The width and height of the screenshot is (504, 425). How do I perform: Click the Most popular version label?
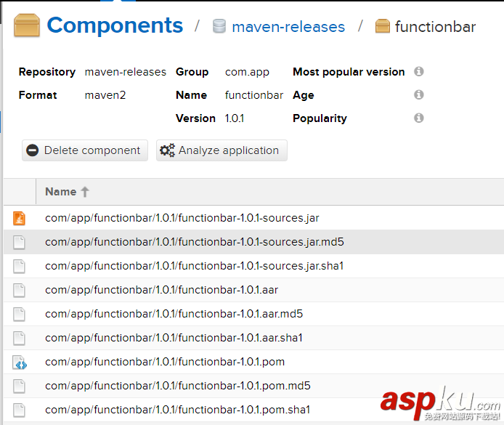pyautogui.click(x=349, y=72)
